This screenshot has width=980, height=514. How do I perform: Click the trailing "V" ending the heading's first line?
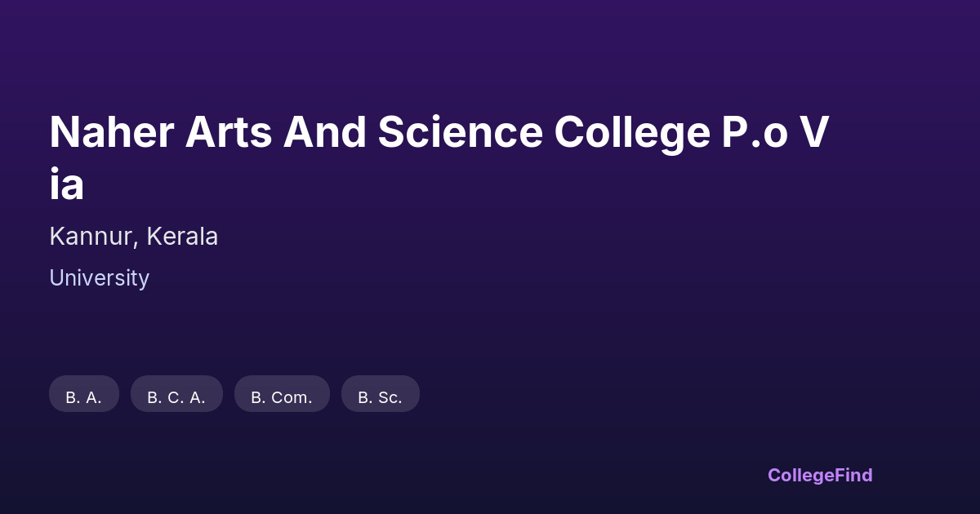pos(813,133)
